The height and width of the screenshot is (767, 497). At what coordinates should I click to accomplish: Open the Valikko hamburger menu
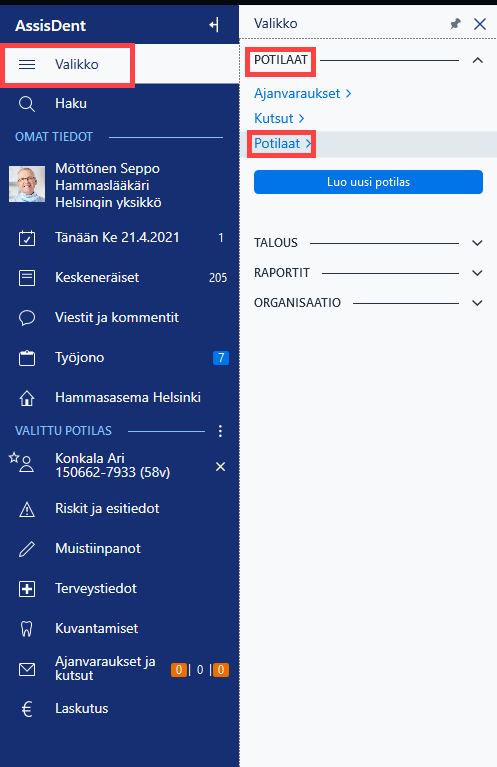pos(27,65)
